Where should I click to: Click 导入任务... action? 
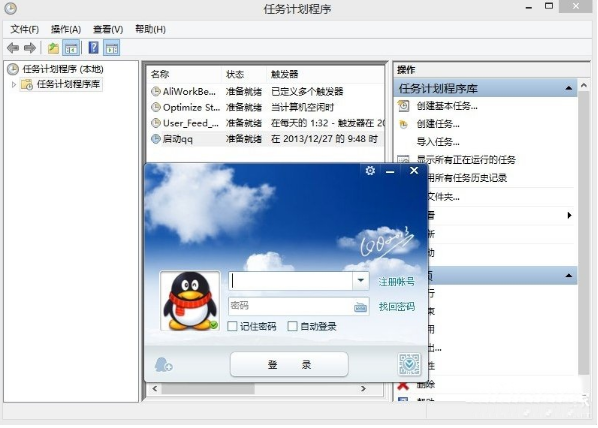click(438, 142)
